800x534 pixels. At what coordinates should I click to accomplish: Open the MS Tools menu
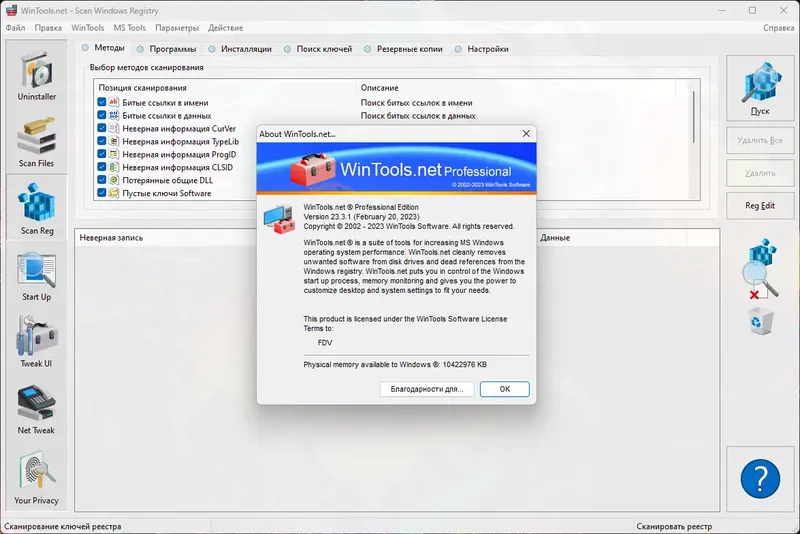click(129, 28)
